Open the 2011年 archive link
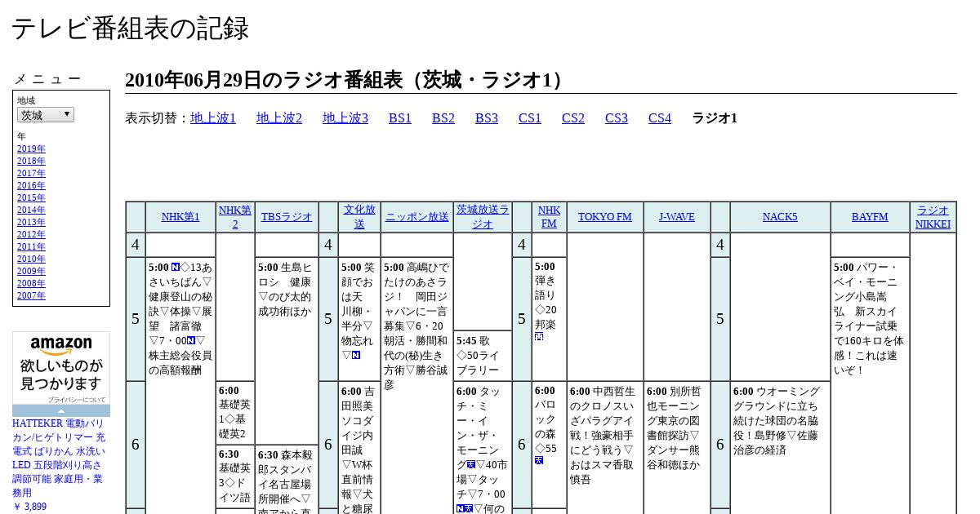Image resolution: width=980 pixels, height=514 pixels. tap(31, 246)
